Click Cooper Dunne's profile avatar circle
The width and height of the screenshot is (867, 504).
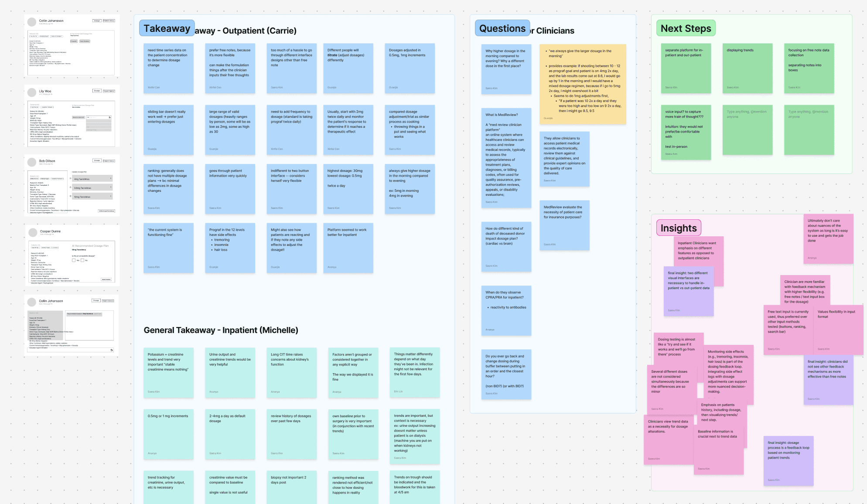(33, 232)
